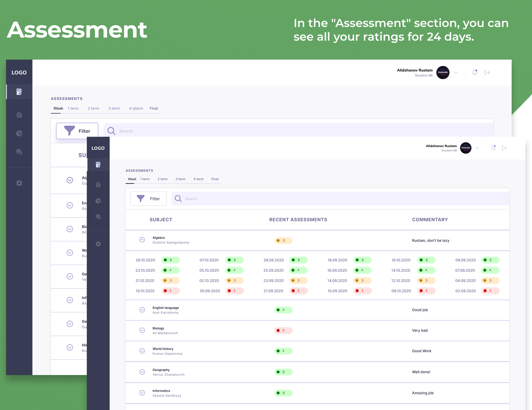Click 'Alidzhanov Rustam' name in front window
This screenshot has height=410, width=532.
(x=441, y=146)
